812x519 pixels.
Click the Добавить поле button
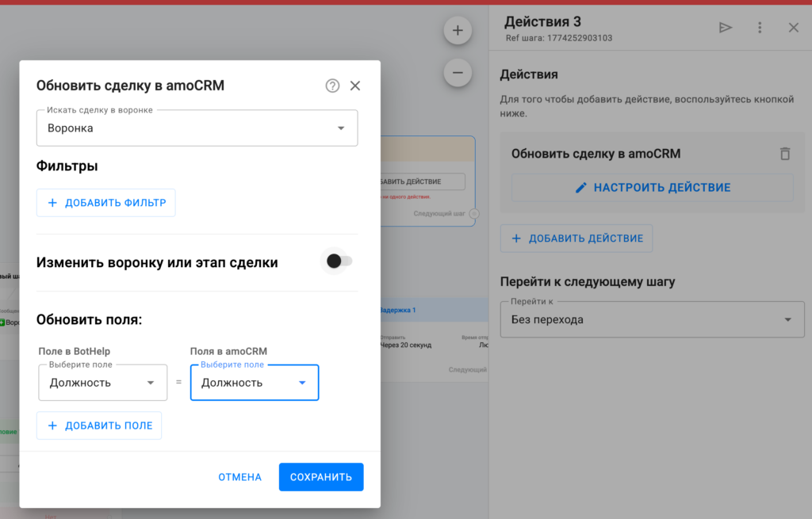99,426
